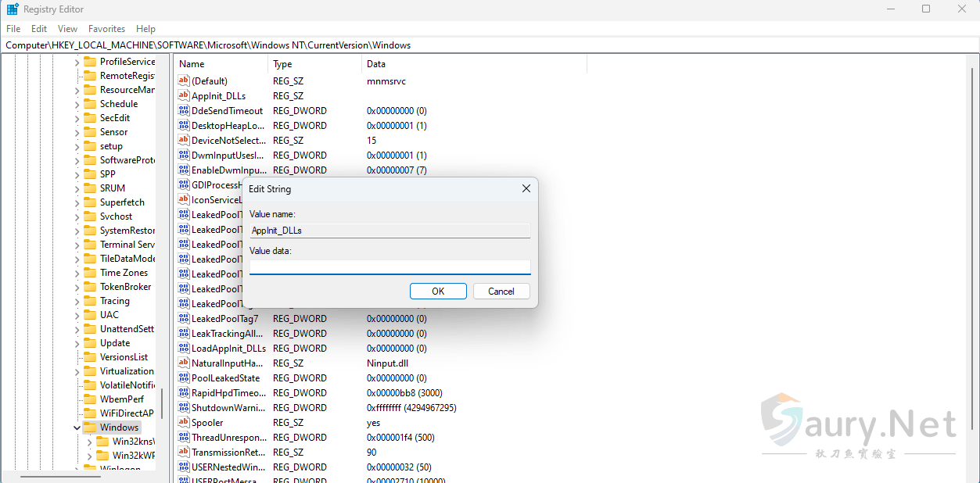
Task: Collapse the Windows key in tree
Action: pyautogui.click(x=77, y=428)
